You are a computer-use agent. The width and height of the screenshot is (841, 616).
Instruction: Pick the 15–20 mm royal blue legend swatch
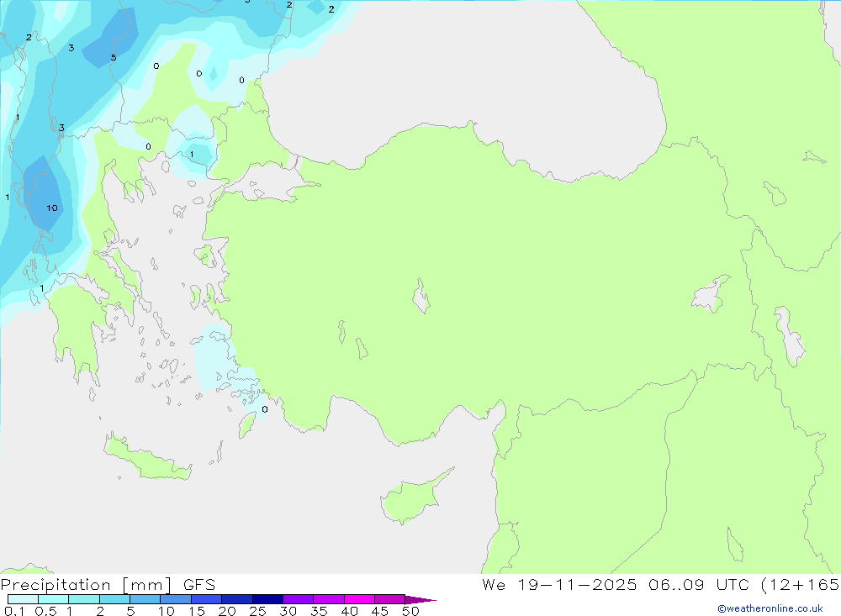pos(206,599)
